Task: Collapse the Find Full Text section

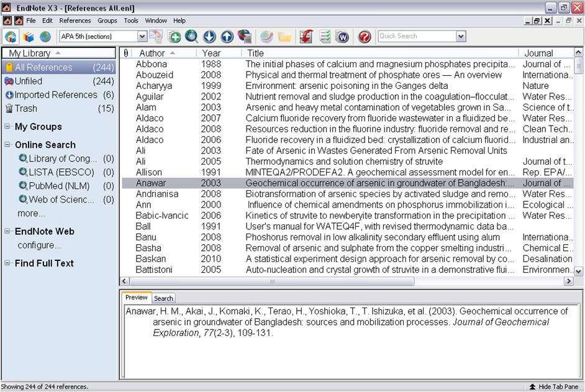Action: 7,263
